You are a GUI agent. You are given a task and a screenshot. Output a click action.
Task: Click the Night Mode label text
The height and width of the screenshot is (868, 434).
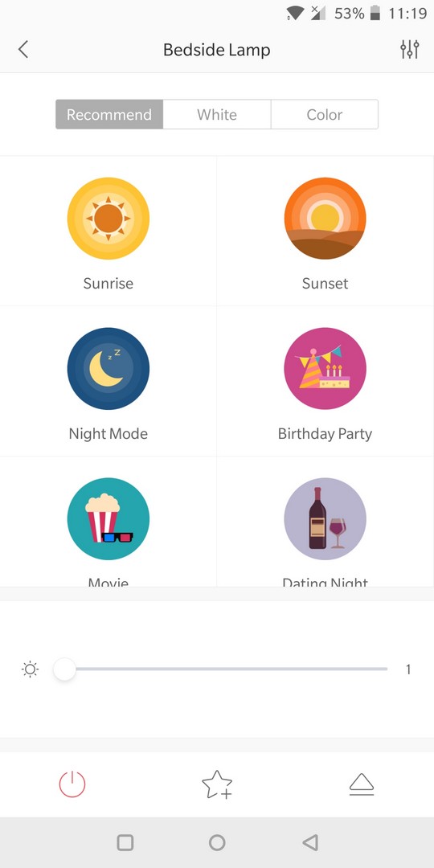[108, 433]
